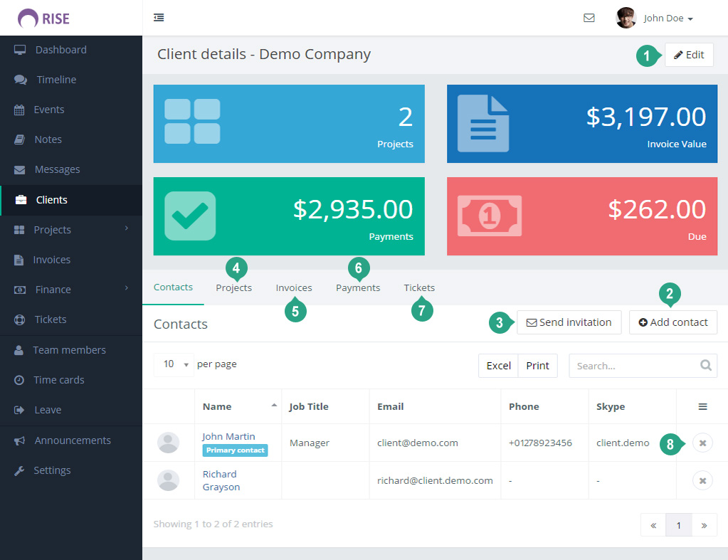Viewport: 728px width, 560px height.
Task: Open Time cards in the sidebar
Action: tap(71, 380)
